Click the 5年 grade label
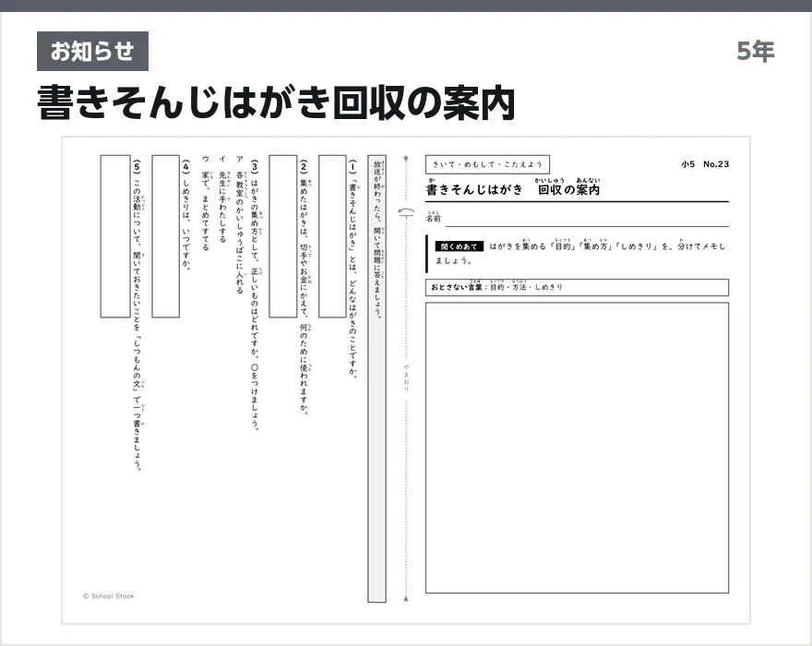 756,52
